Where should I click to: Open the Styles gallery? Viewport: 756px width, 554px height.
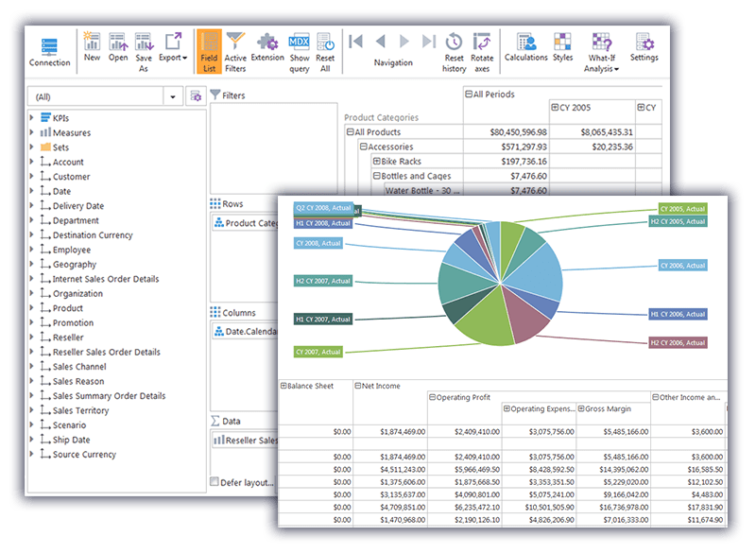[x=562, y=46]
